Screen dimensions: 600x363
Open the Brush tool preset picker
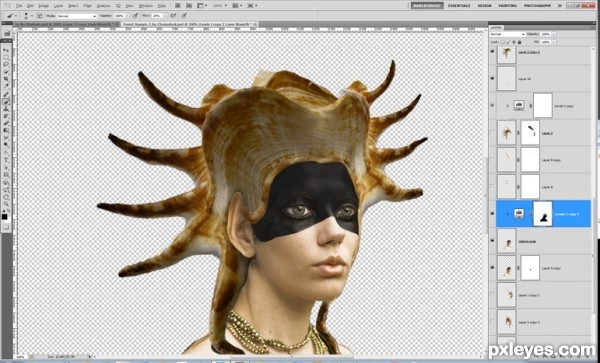(12, 16)
